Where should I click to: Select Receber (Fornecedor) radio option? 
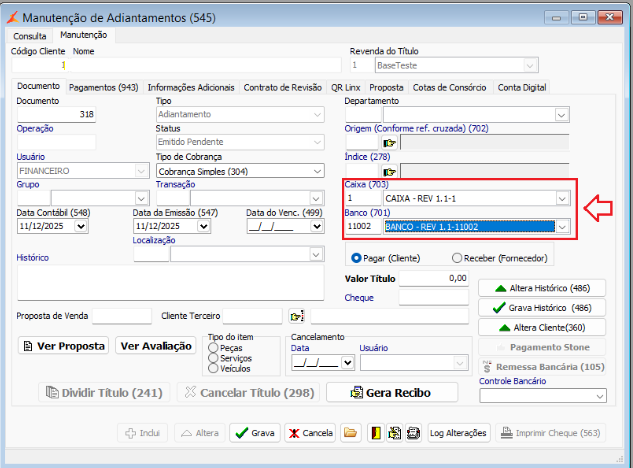click(x=458, y=257)
